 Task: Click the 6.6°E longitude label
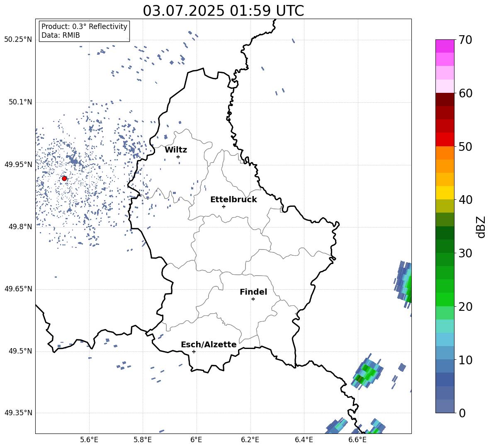tap(357, 440)
